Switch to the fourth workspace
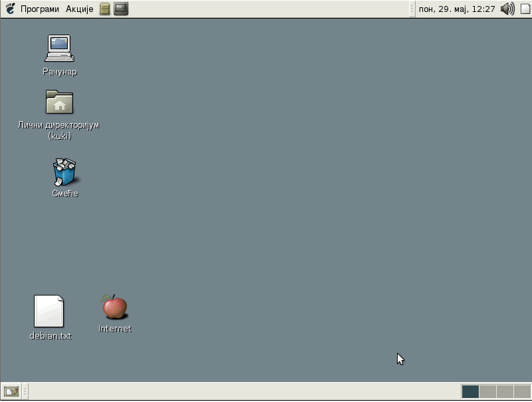Image resolution: width=532 pixels, height=402 pixels. (x=522, y=391)
